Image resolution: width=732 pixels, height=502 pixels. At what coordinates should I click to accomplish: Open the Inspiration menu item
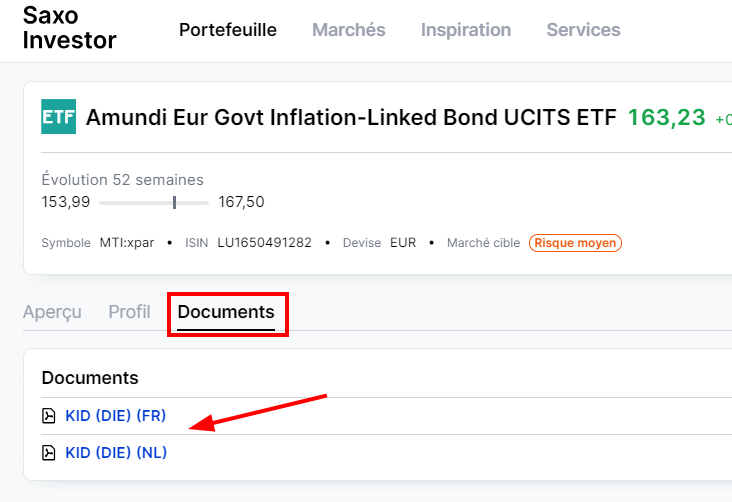pos(466,30)
